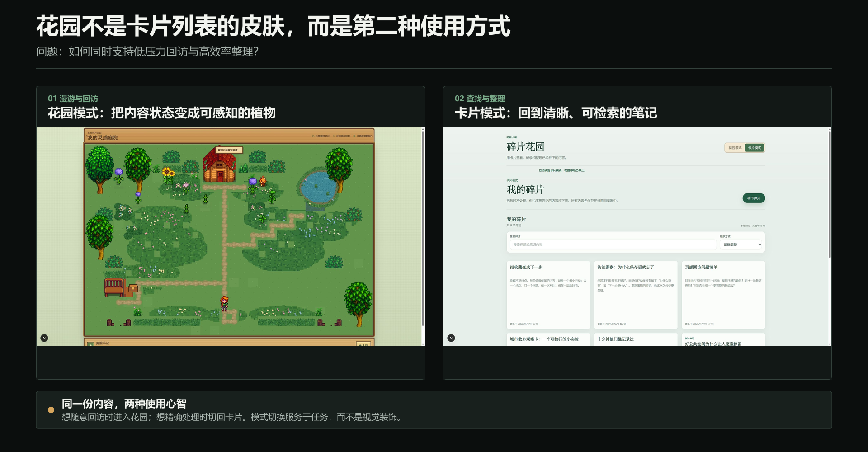868x452 pixels.
Task: Select the wooden bench in the garden
Action: (x=114, y=287)
